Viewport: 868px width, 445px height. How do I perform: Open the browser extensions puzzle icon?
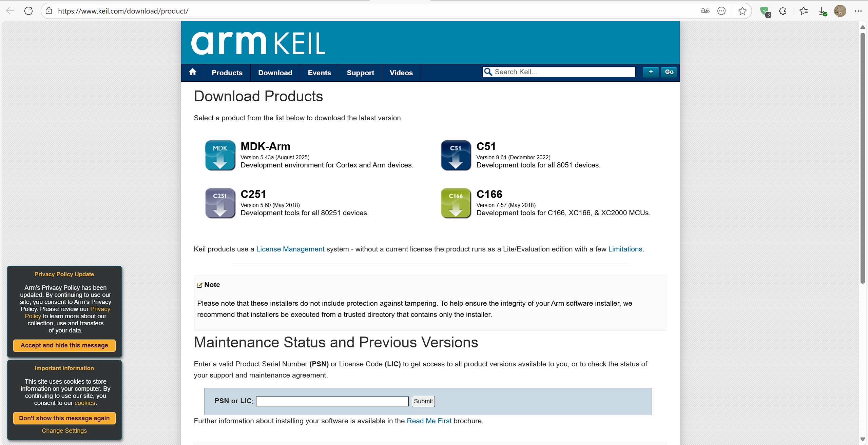(783, 11)
